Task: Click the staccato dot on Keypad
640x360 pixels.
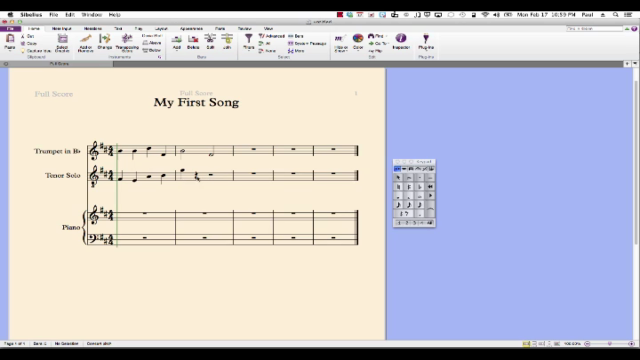Action: 420,178
